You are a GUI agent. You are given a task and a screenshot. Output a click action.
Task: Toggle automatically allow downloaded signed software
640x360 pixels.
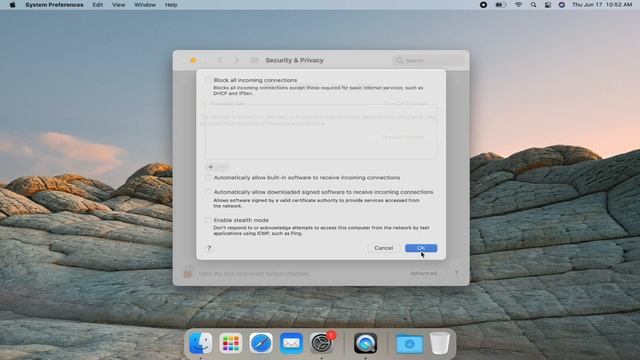pos(208,192)
